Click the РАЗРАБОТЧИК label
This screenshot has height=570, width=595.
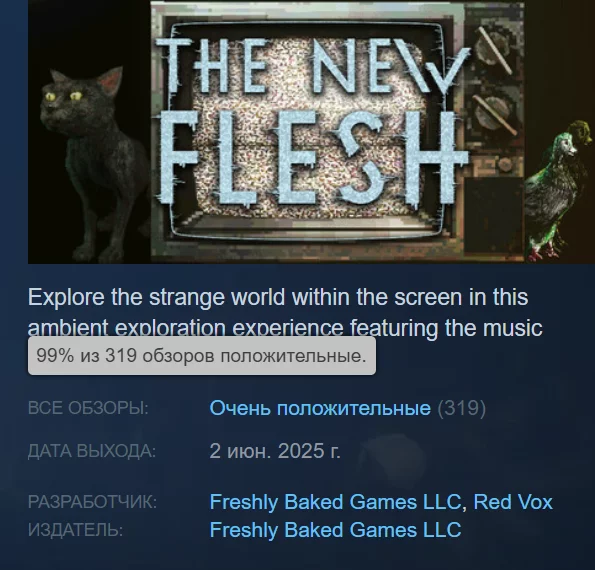tap(92, 502)
